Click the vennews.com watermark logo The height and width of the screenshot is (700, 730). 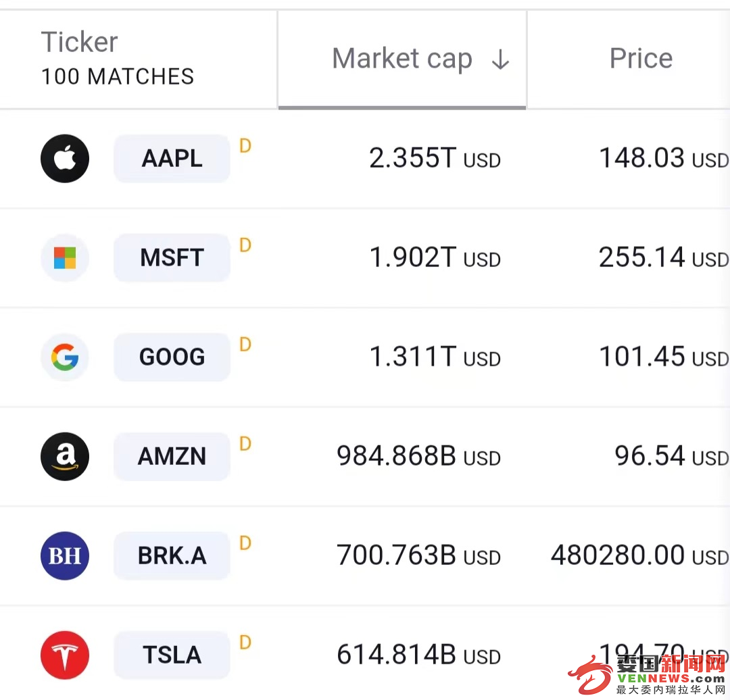[x=647, y=675]
